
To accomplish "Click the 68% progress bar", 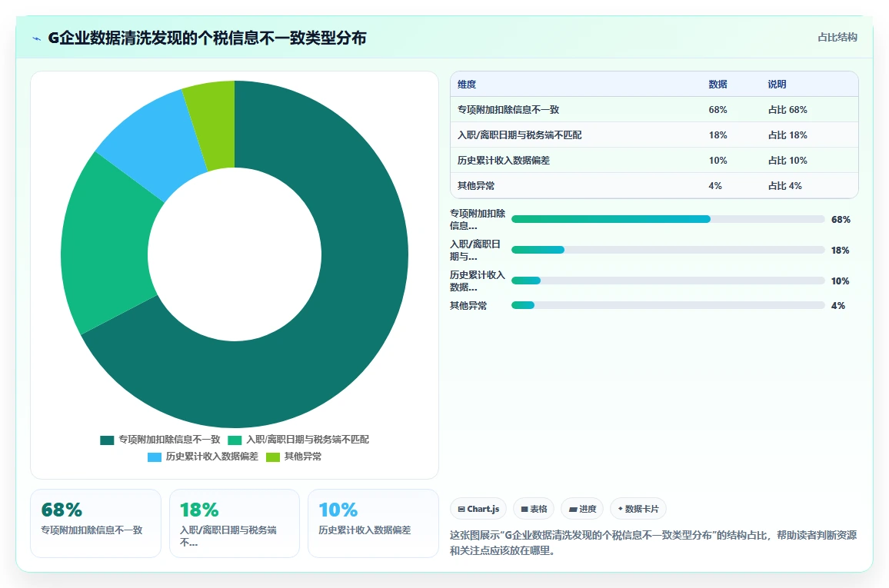I will click(x=668, y=219).
